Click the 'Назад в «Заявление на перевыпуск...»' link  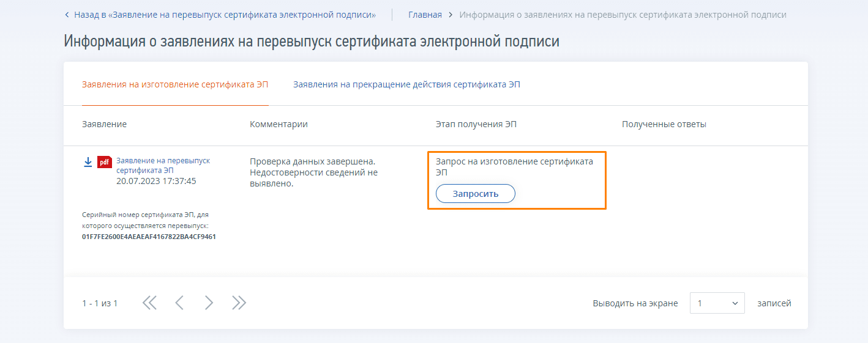[x=225, y=15]
